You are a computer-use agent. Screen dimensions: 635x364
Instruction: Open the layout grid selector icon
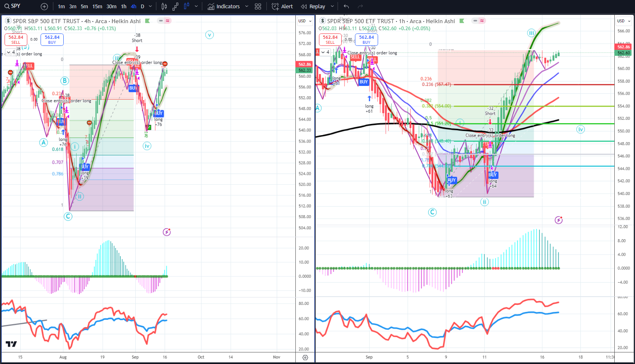pyautogui.click(x=258, y=7)
